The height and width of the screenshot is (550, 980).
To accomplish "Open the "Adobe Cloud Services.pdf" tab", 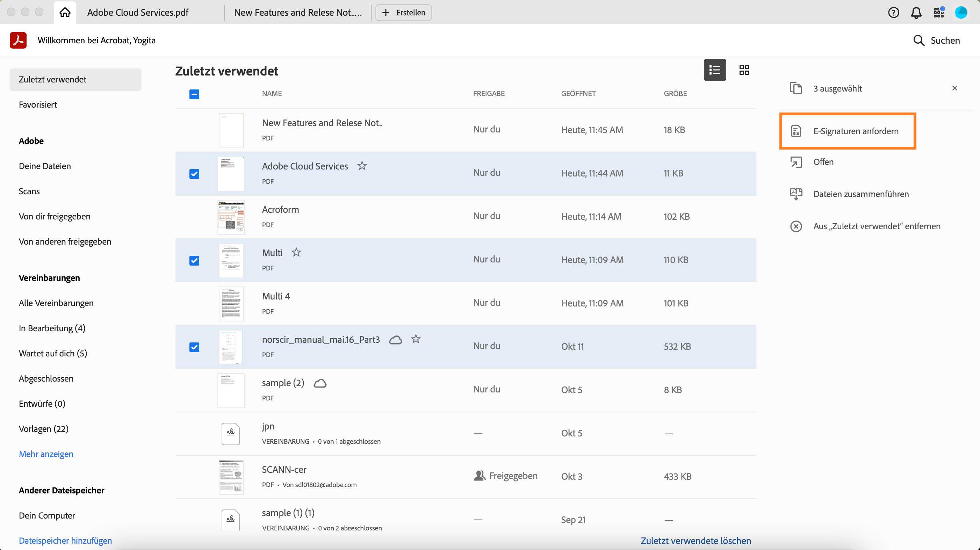I will tap(138, 12).
